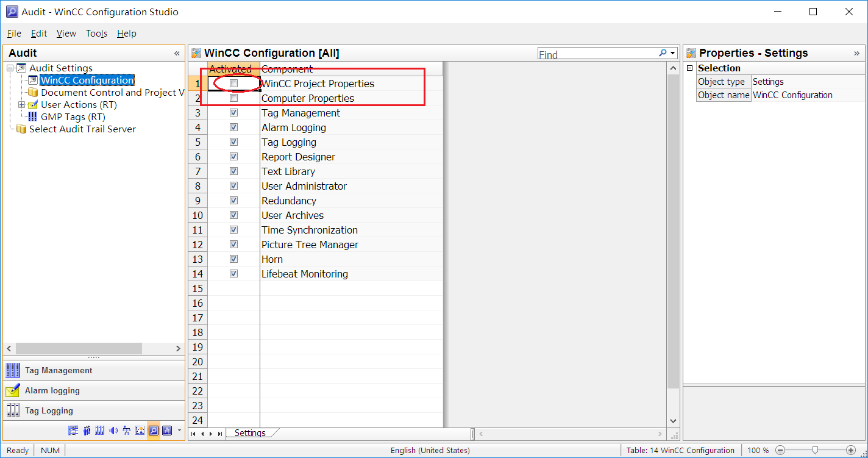Select row header number 5

197,142
